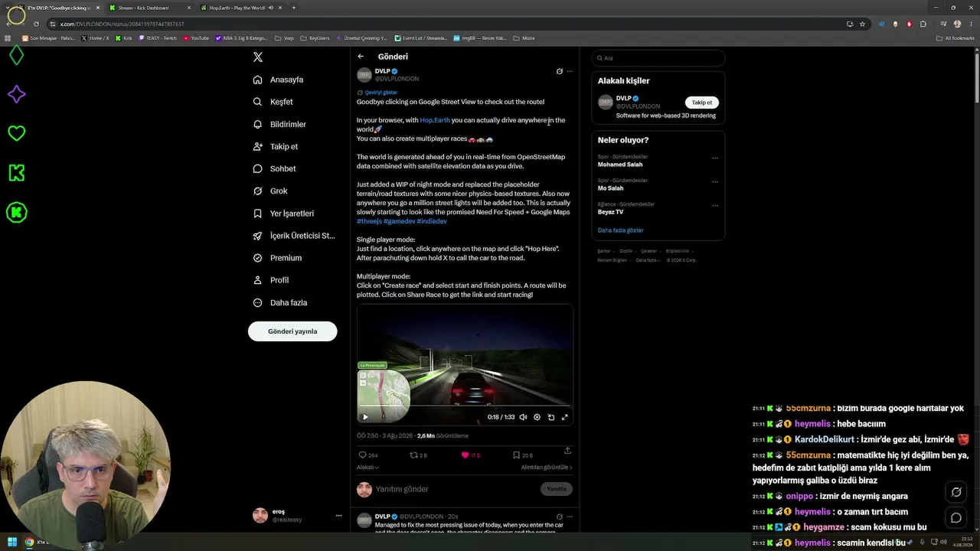Click Gönderi yayınla post button

coord(292,331)
